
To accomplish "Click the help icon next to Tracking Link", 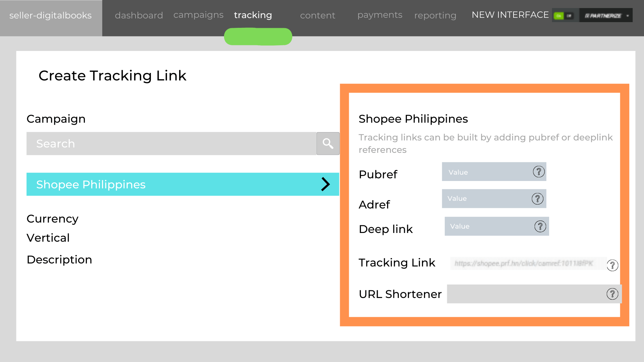I will [613, 265].
